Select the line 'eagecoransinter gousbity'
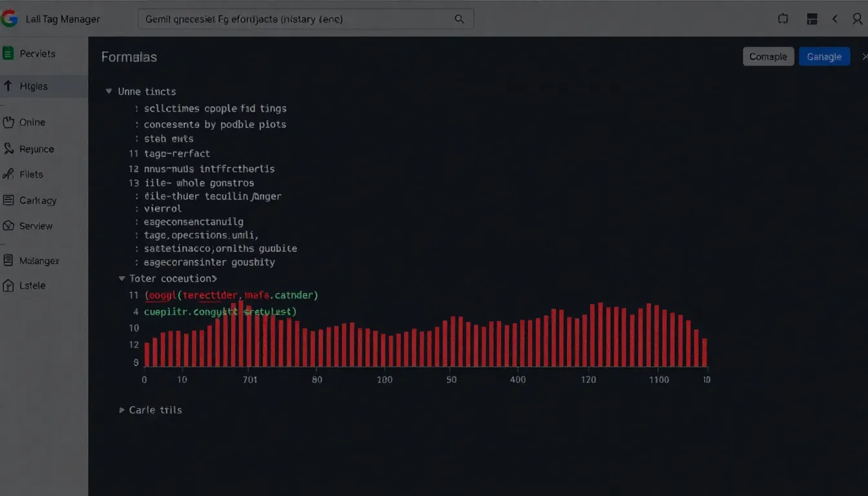 click(209, 262)
